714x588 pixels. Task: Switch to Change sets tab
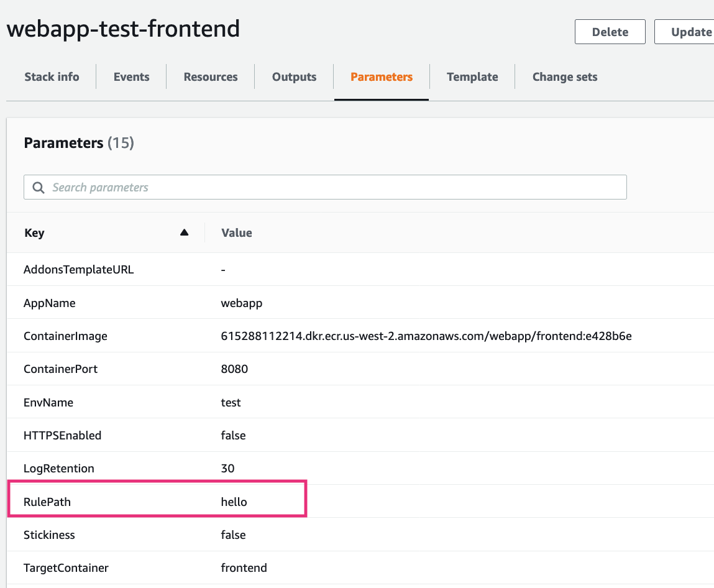(565, 77)
